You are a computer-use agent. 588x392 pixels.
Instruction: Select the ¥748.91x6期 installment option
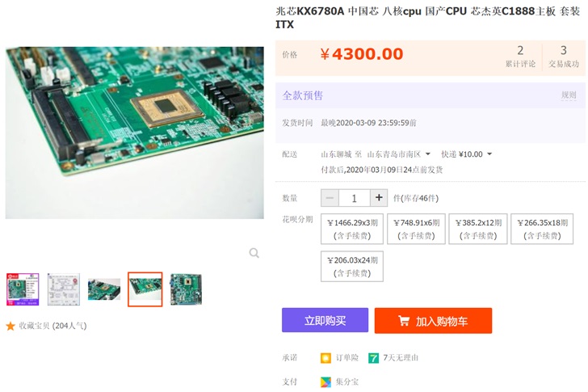pos(416,229)
